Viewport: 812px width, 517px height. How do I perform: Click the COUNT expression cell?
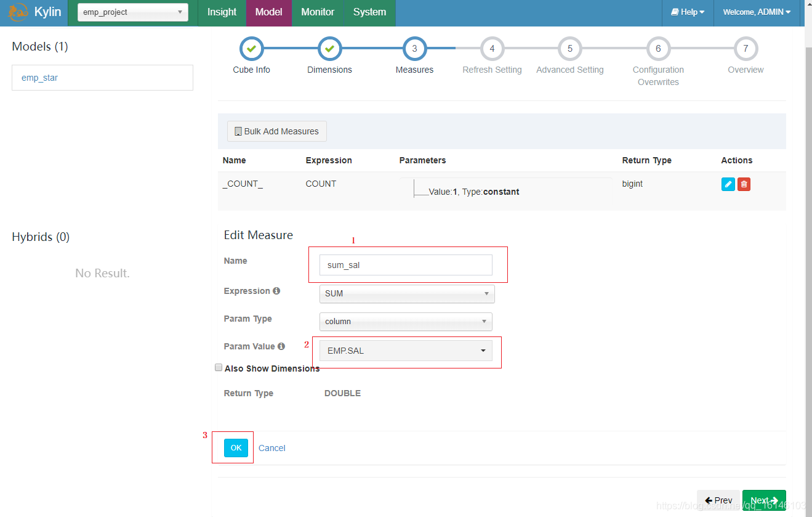click(321, 184)
